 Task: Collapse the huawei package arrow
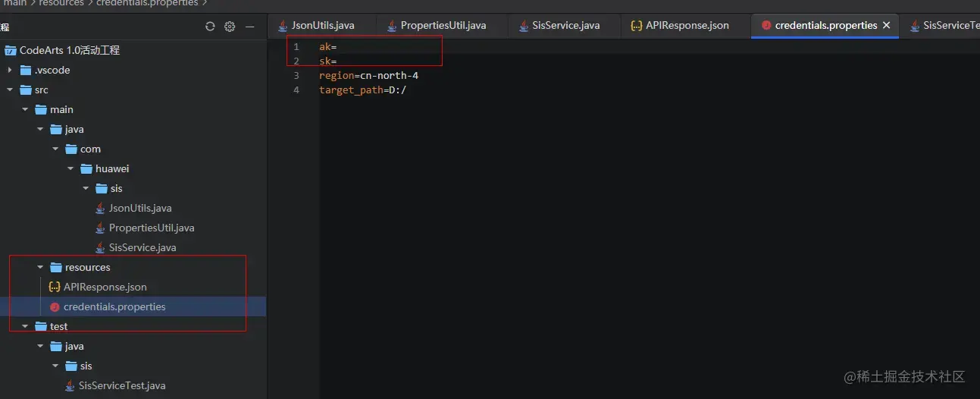click(70, 169)
